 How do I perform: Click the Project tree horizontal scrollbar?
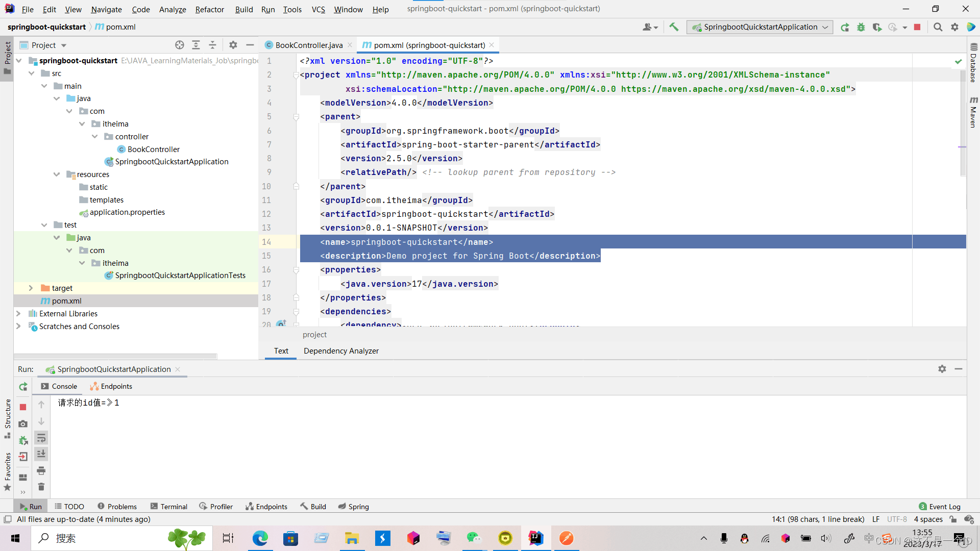pos(115,356)
